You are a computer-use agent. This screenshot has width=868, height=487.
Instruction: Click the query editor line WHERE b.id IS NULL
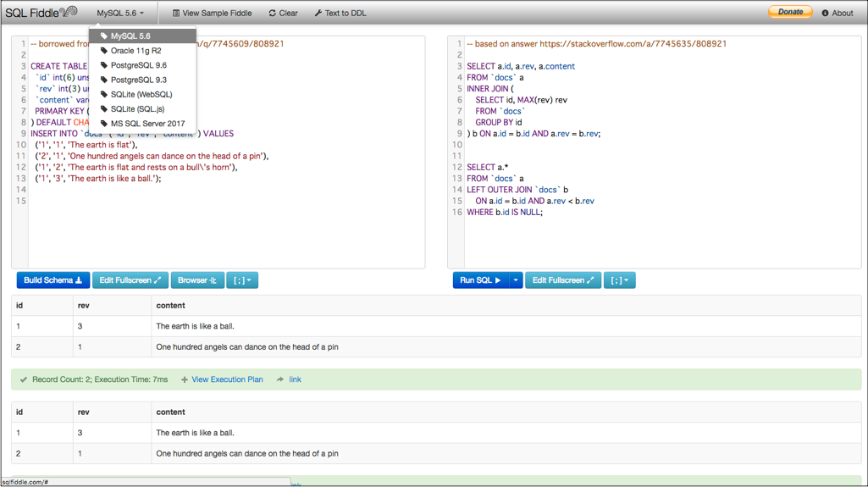coord(505,212)
